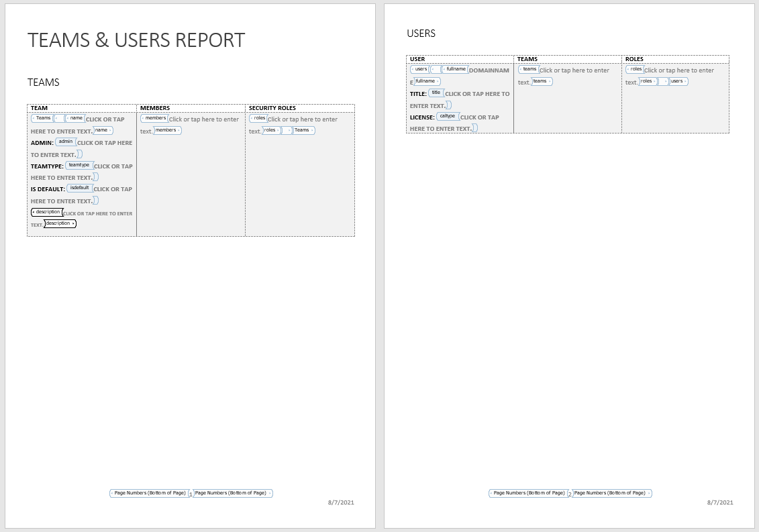Click the 'USERS' heading on page two
This screenshot has width=759, height=532.
(421, 34)
